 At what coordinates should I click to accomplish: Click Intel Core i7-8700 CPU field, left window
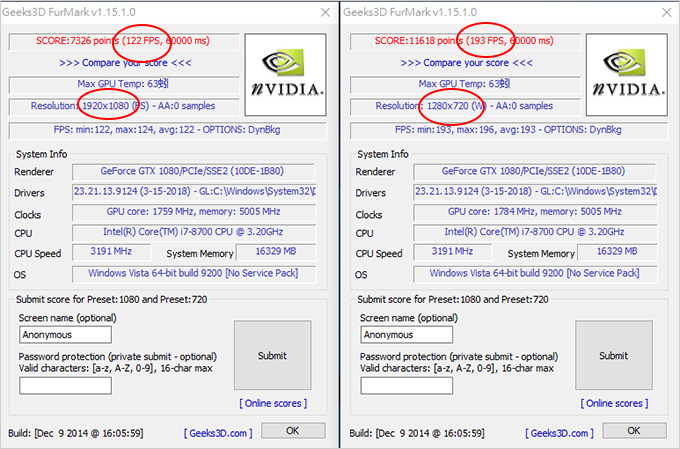pyautogui.click(x=194, y=233)
